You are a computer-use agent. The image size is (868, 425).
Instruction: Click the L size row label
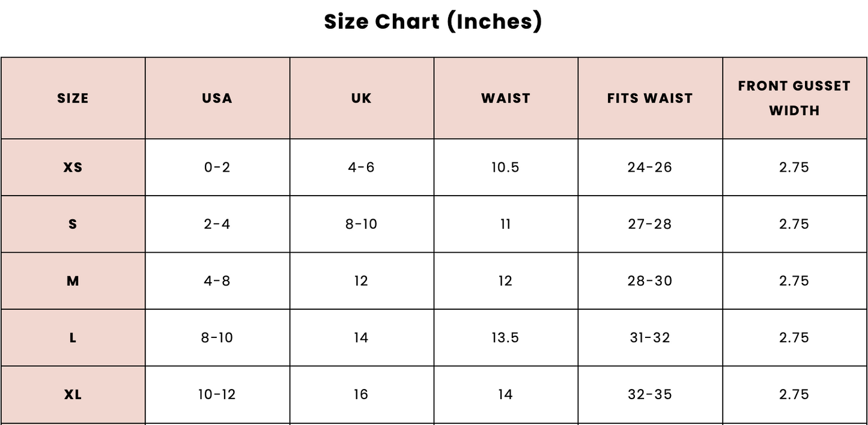(x=73, y=338)
